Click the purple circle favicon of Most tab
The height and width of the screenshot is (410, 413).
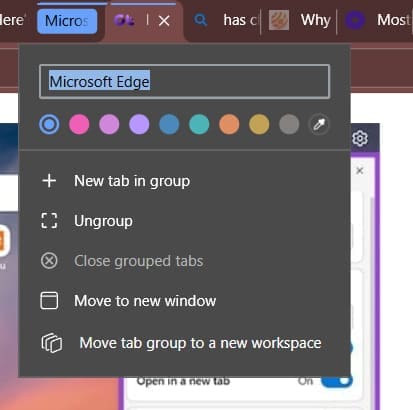click(x=355, y=20)
